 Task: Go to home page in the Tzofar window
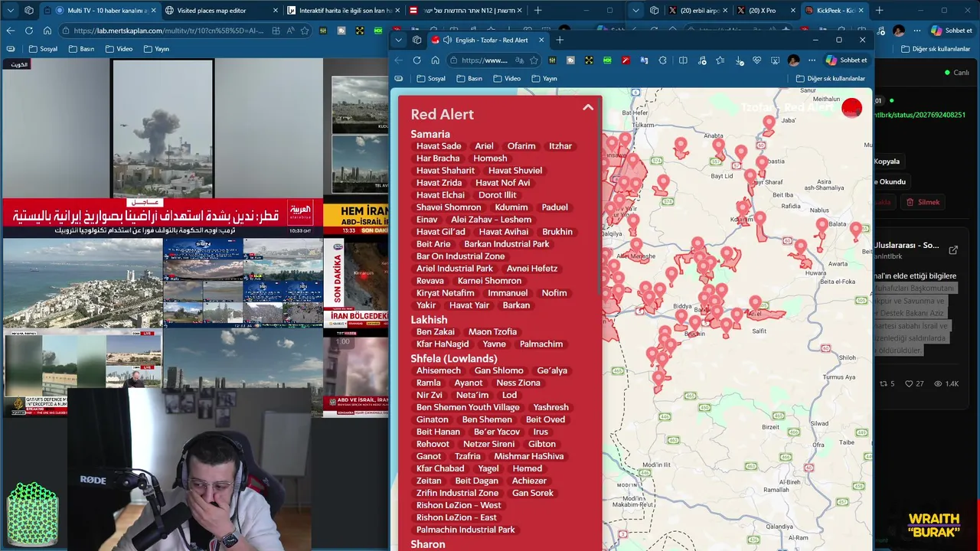point(435,60)
